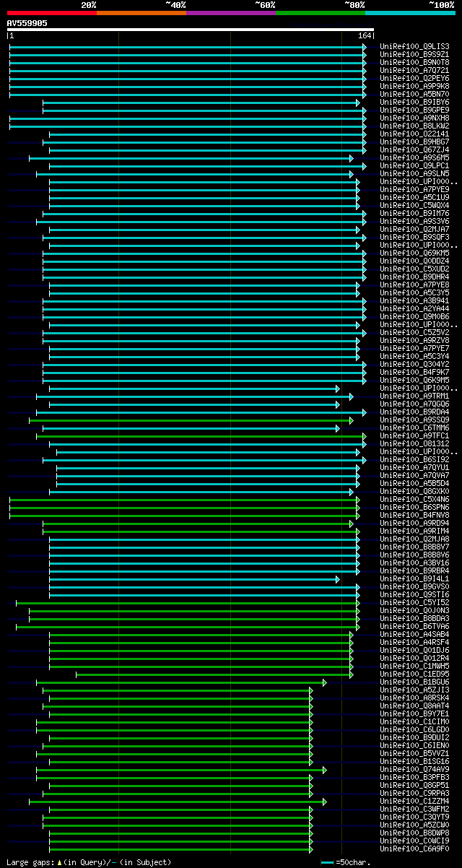Select label UniRef100_Q9M0B6
The image size is (462, 868).
415,317
